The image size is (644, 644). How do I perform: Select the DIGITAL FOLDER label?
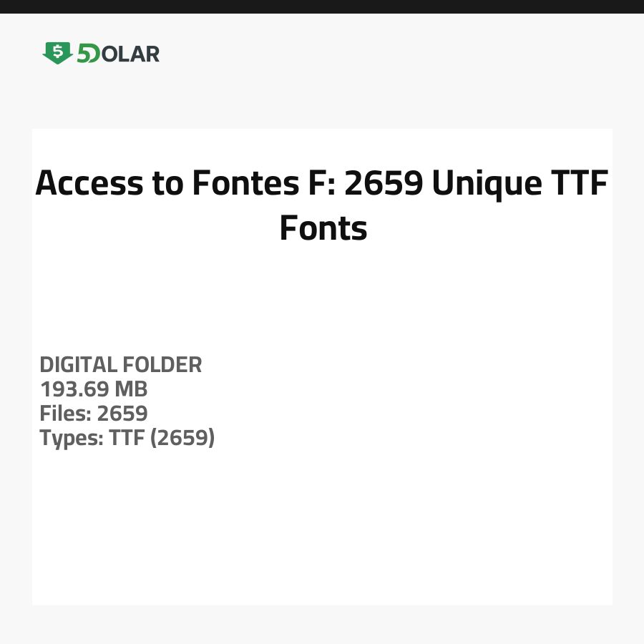121,365
